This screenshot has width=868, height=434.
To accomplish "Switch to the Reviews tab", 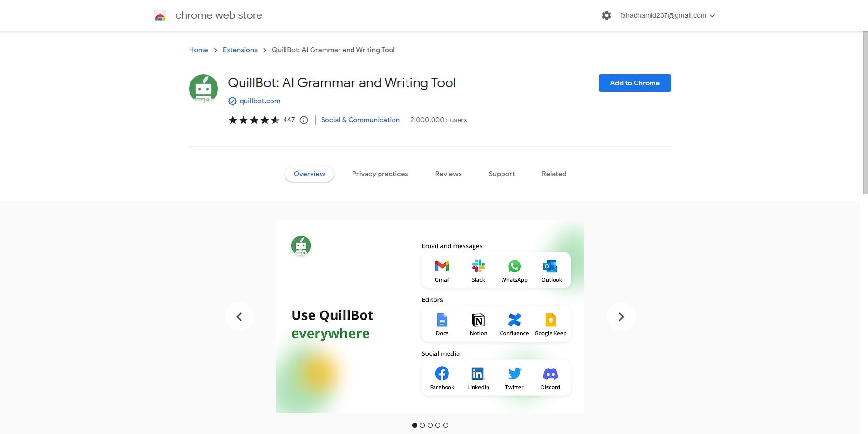I will click(448, 174).
